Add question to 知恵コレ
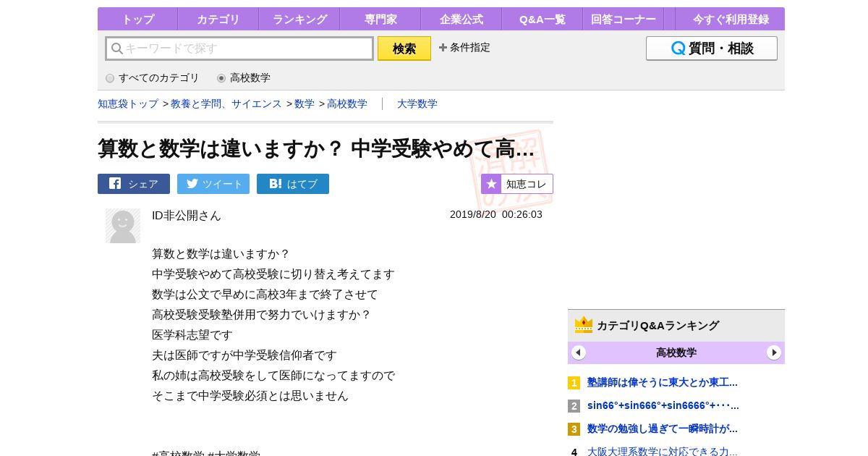The image size is (868, 456). pyautogui.click(x=517, y=184)
